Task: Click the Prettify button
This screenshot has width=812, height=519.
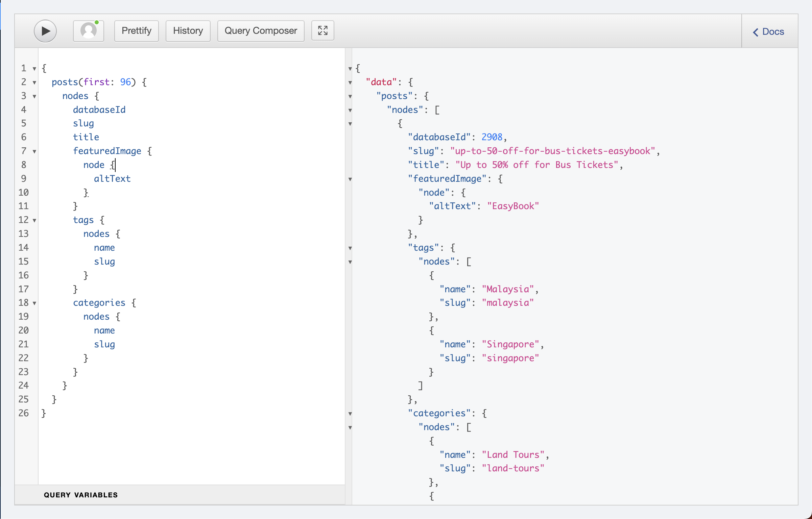Action: [x=137, y=31]
